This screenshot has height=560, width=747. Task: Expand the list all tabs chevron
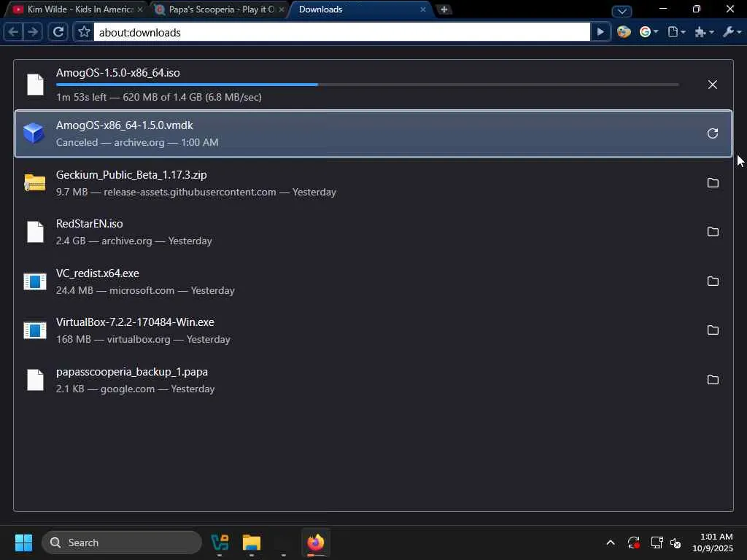coord(622,10)
